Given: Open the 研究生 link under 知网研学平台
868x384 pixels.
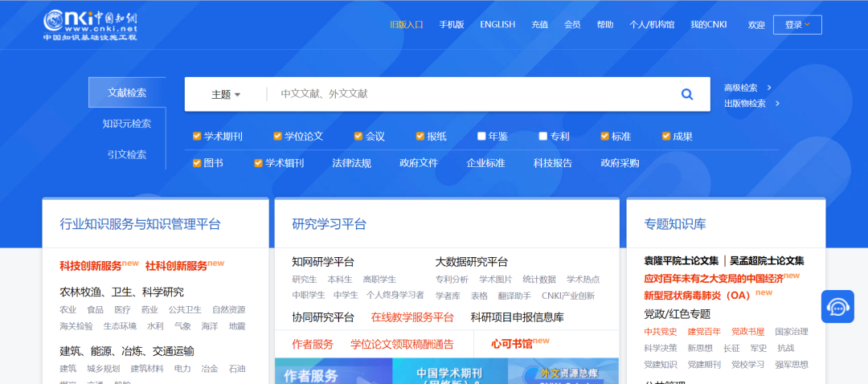Looking at the screenshot, I should tap(305, 280).
